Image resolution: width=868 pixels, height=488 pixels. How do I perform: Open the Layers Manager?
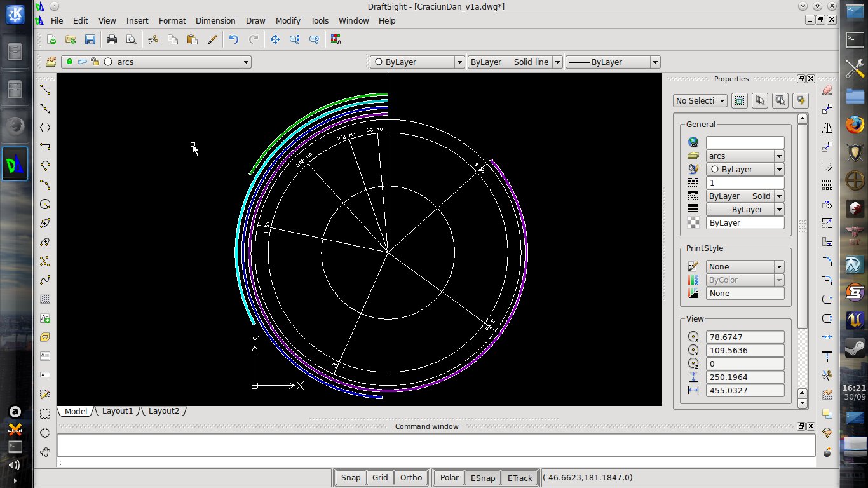point(51,62)
